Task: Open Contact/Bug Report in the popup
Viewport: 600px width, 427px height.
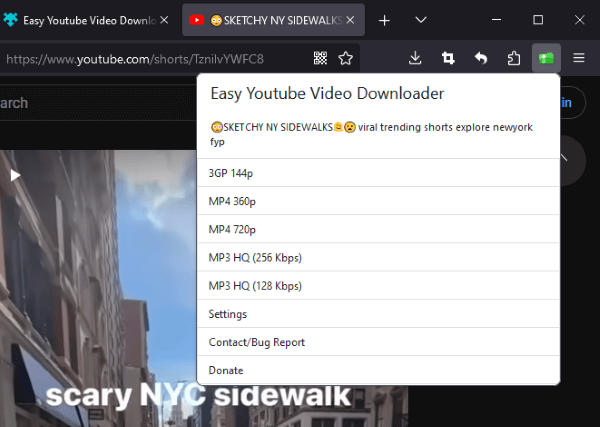Action: [378, 342]
